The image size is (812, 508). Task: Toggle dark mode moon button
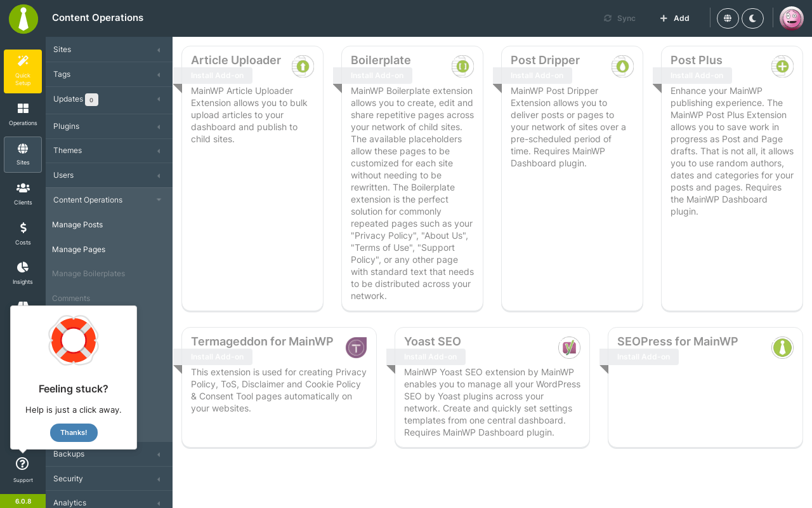(752, 18)
